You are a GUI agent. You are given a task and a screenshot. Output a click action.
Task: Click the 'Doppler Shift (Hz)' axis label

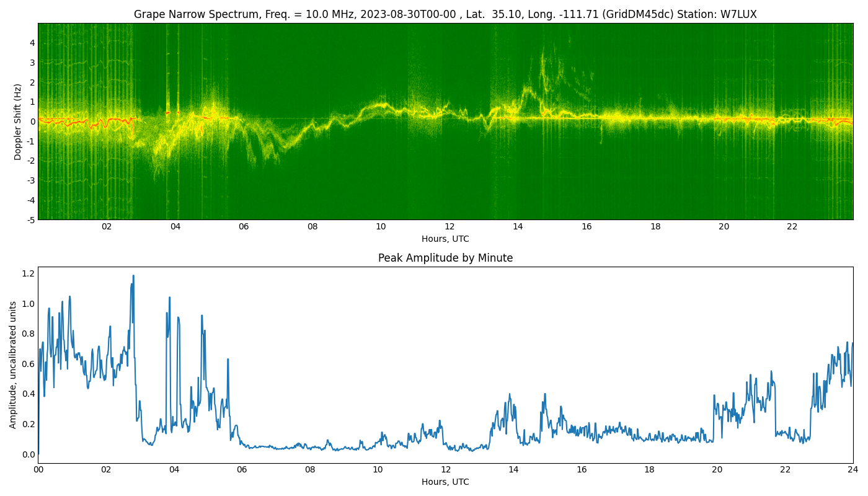point(18,122)
